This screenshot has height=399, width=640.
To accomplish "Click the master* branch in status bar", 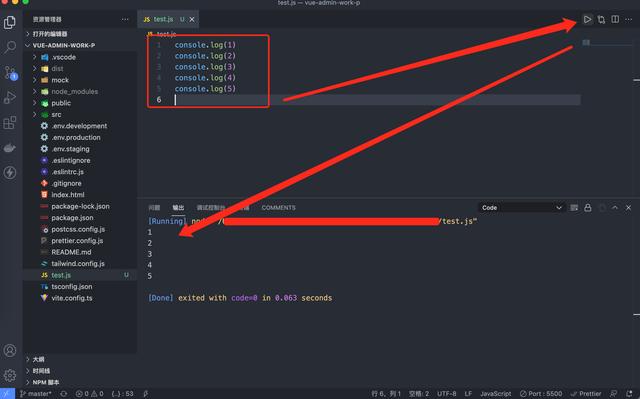I will click(x=36, y=394).
